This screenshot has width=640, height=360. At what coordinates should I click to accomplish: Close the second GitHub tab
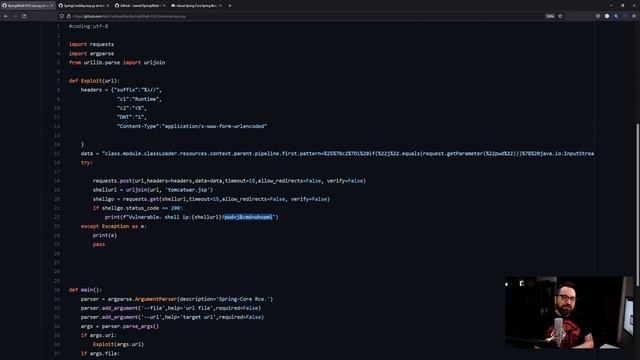(108, 6)
